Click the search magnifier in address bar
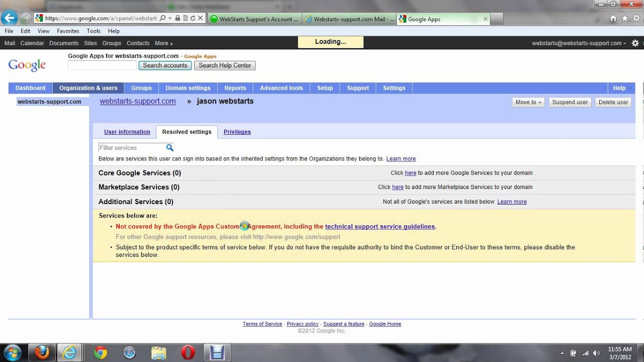This screenshot has width=644, height=362. coord(163,18)
